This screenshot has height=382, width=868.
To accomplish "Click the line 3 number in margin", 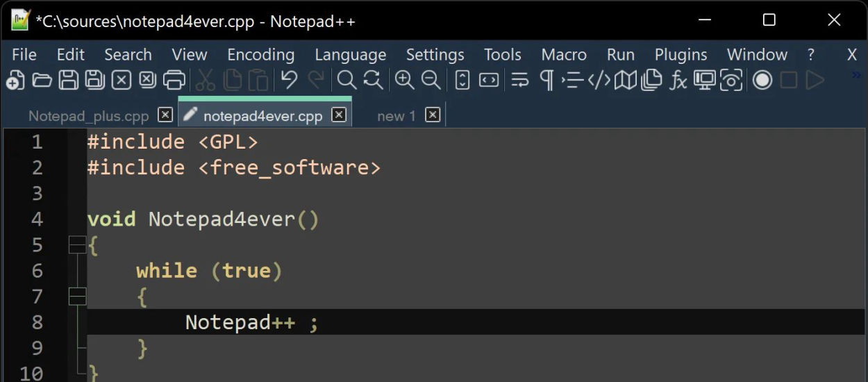I will (37, 194).
